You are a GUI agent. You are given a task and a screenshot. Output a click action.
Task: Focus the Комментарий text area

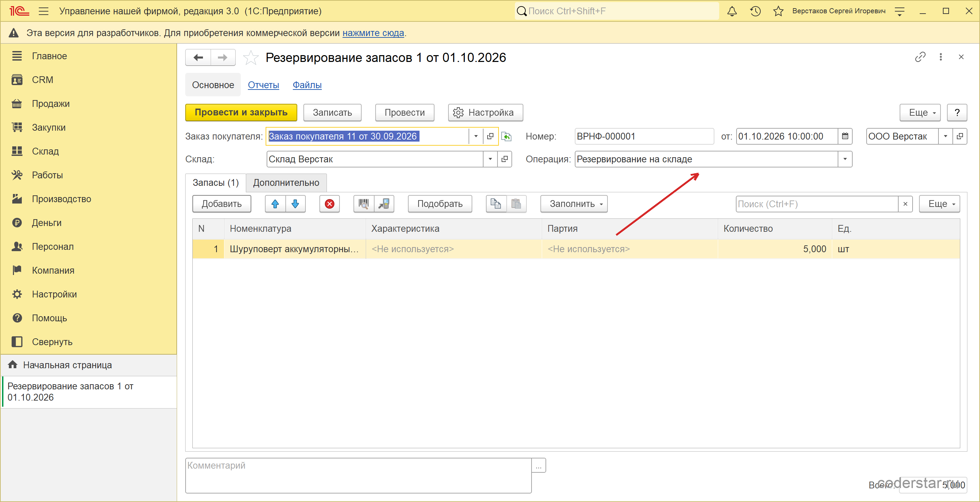pyautogui.click(x=358, y=475)
